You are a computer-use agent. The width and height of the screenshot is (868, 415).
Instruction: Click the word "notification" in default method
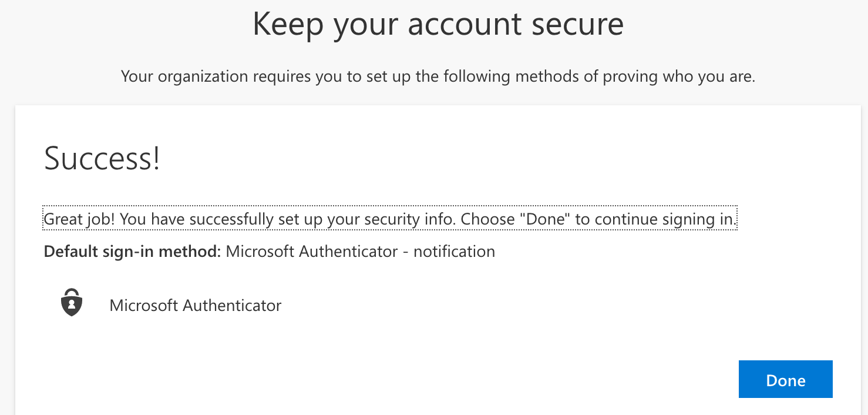tap(454, 252)
